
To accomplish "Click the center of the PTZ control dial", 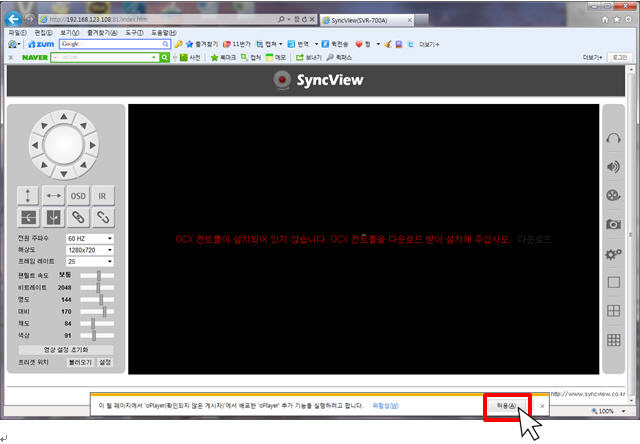I will click(64, 145).
